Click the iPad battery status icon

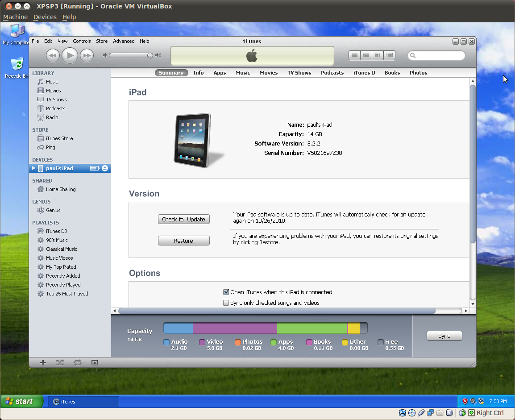pos(95,168)
